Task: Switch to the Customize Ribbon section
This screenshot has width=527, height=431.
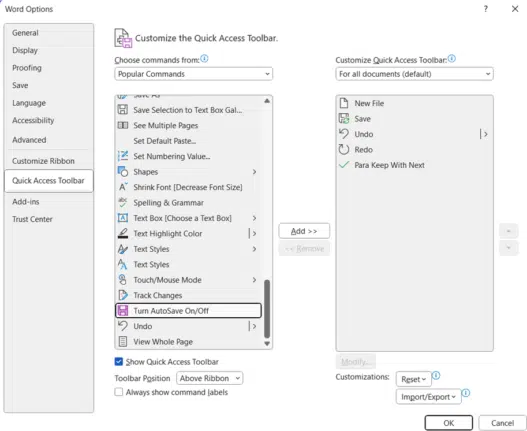Action: (x=43, y=161)
